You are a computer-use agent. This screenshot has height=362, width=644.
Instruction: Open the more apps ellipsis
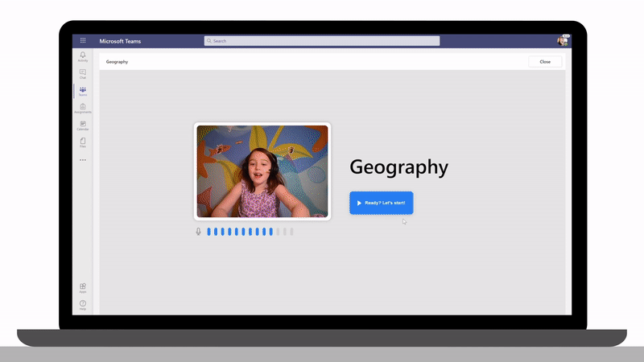83,160
